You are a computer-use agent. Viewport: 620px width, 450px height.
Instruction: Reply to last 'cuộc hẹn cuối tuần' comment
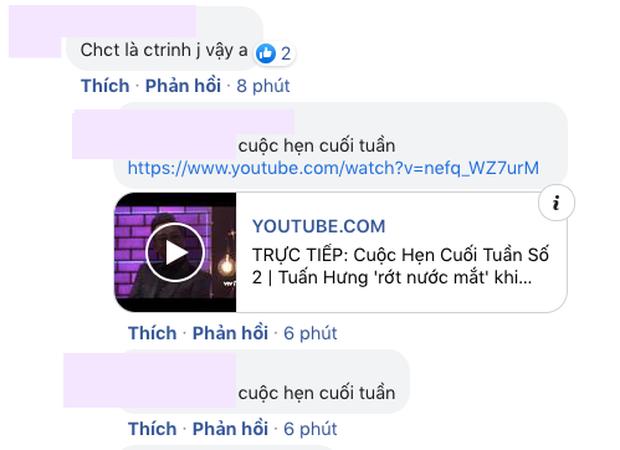tap(230, 429)
